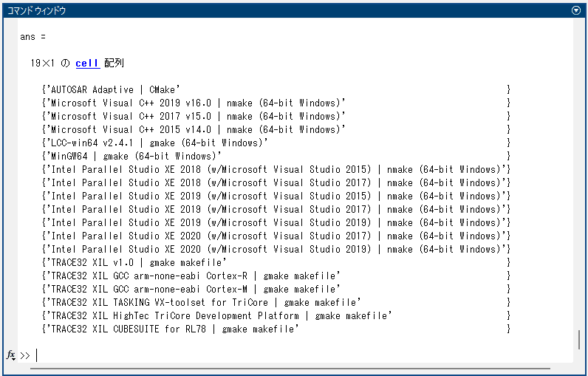This screenshot has width=588, height=376.
Task: Select the 'TRACE32 XIL TASKING VX-toolset for TriCore' row
Action: click(276, 303)
